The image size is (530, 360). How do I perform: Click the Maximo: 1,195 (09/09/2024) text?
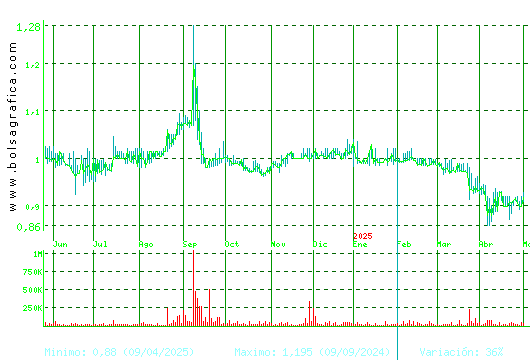(312, 352)
